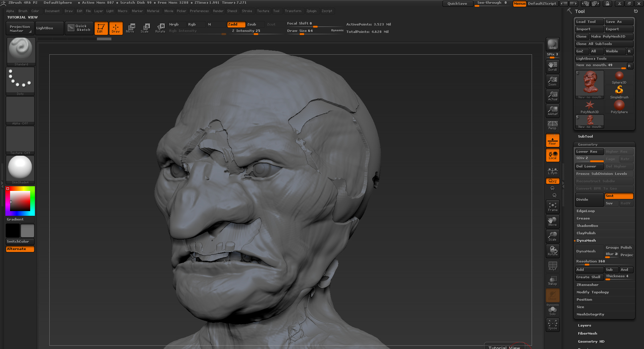Screen dimensions: 644x349
Task: Expand the Layers section
Action: pos(584,326)
